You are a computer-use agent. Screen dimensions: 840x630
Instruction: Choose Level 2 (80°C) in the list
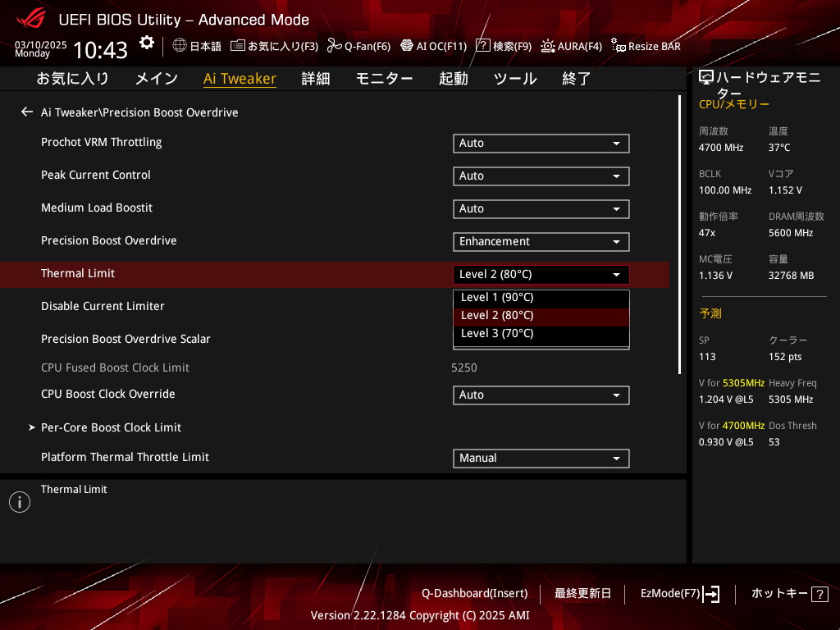[x=541, y=316]
